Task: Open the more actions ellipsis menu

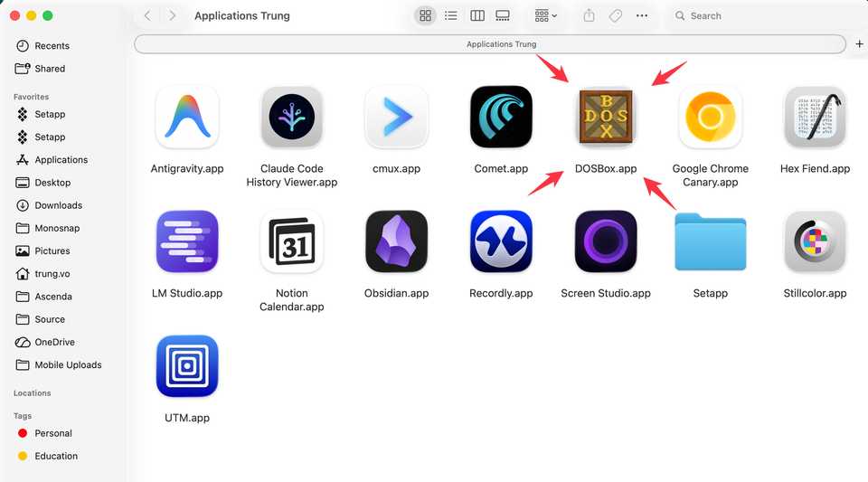Action: pos(642,15)
